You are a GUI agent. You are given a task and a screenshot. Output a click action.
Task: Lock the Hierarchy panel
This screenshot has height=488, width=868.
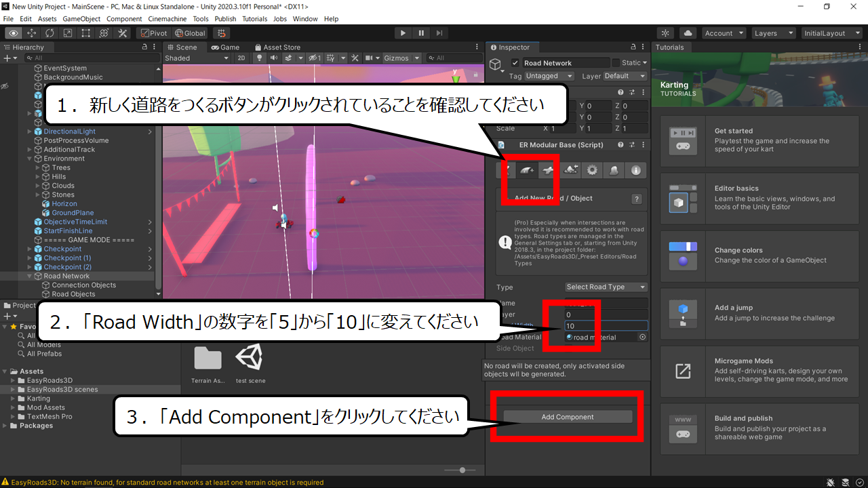coord(144,47)
